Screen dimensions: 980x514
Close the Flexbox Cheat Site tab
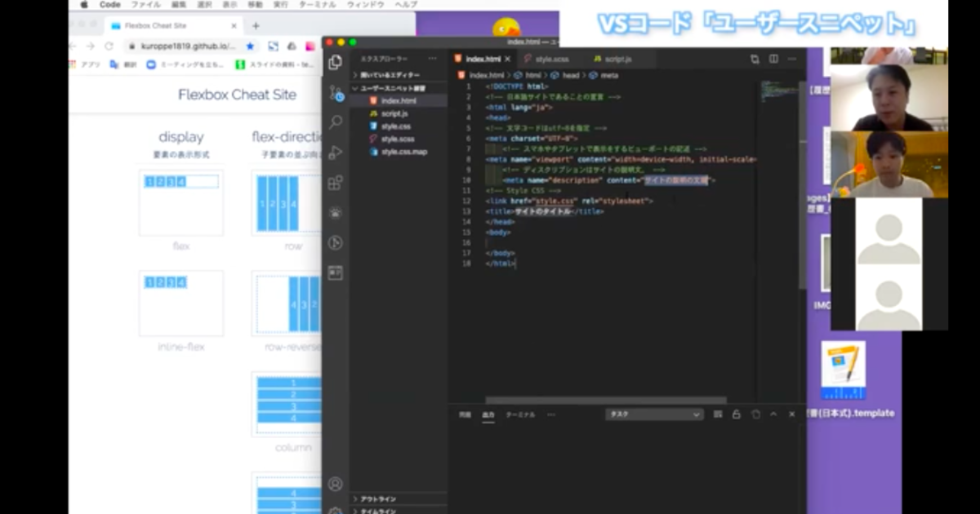234,25
